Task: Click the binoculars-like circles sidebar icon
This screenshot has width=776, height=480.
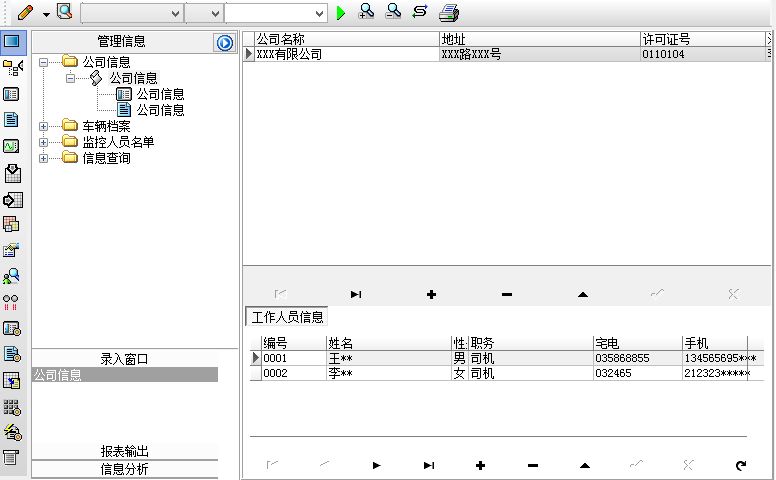Action: pos(11,302)
